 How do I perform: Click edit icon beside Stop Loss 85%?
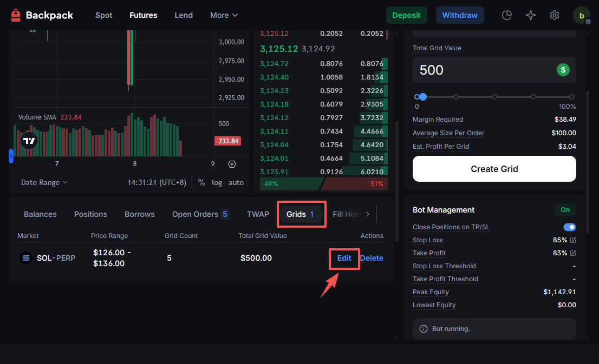click(573, 240)
